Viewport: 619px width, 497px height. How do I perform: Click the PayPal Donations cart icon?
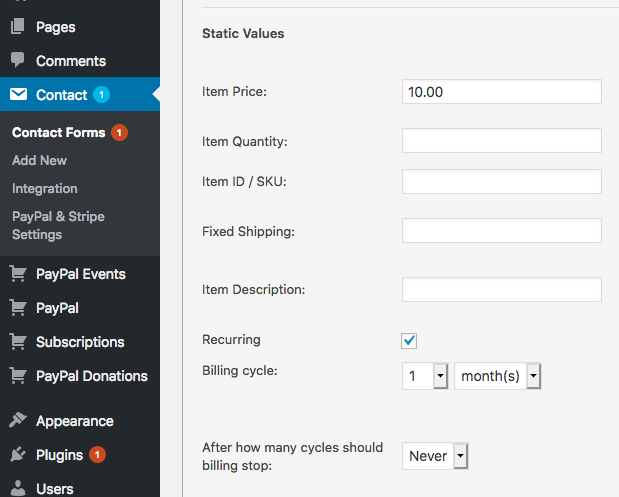click(x=18, y=375)
